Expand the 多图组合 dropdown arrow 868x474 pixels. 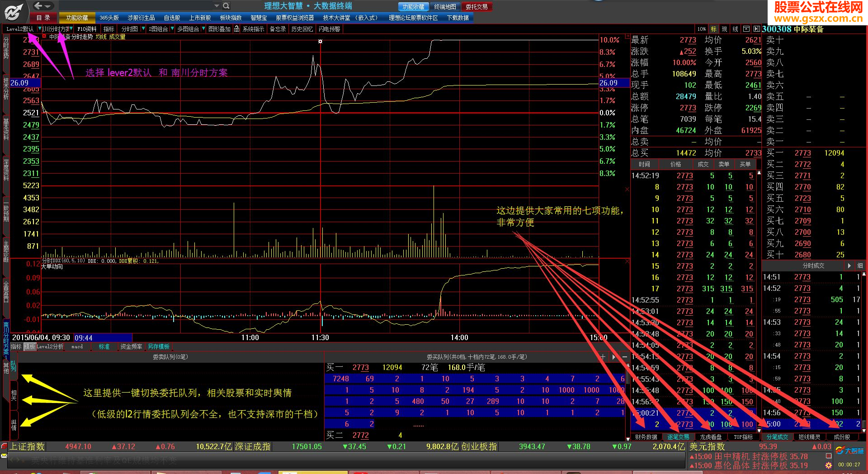click(x=203, y=28)
